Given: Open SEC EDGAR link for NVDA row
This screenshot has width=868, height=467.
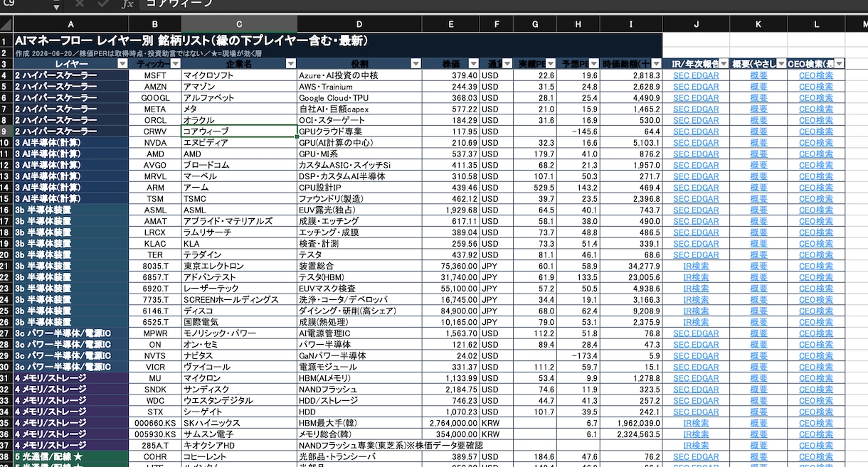Looking at the screenshot, I should 696,143.
